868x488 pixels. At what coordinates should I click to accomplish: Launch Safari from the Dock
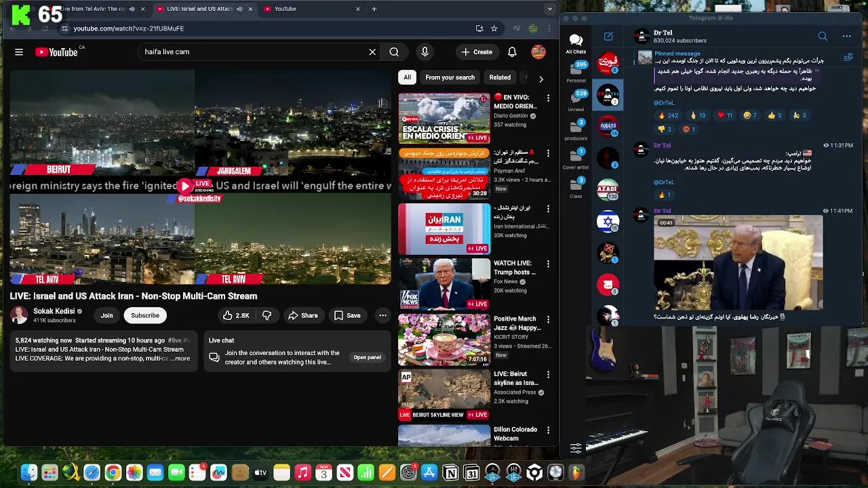point(92,472)
